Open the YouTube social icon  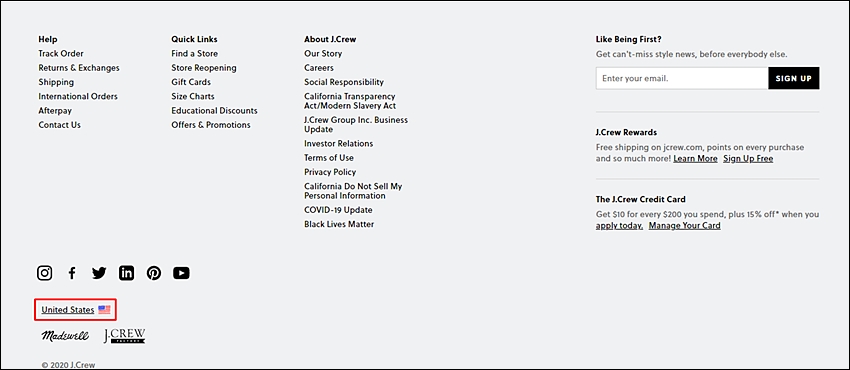[x=182, y=273]
